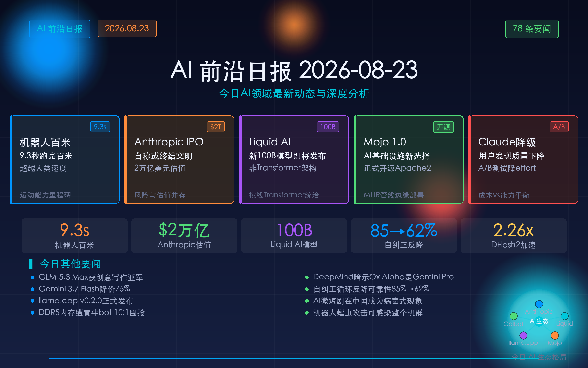This screenshot has height=368, width=588.
Task: Click subtitle 今日AI领域最新动态与深度分析
Action: pyautogui.click(x=294, y=93)
